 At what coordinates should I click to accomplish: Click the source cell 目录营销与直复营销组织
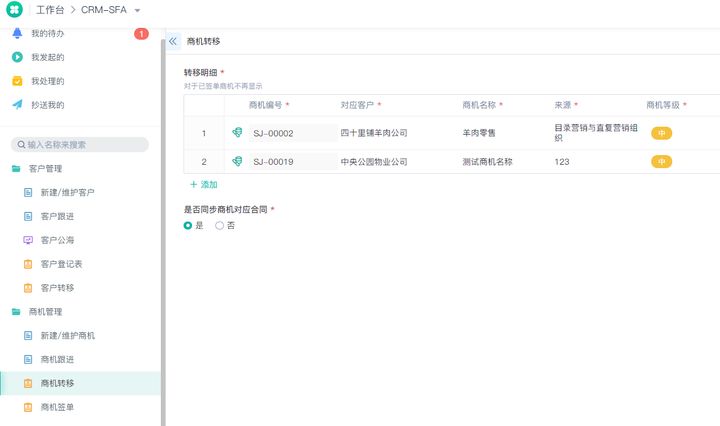click(x=596, y=133)
